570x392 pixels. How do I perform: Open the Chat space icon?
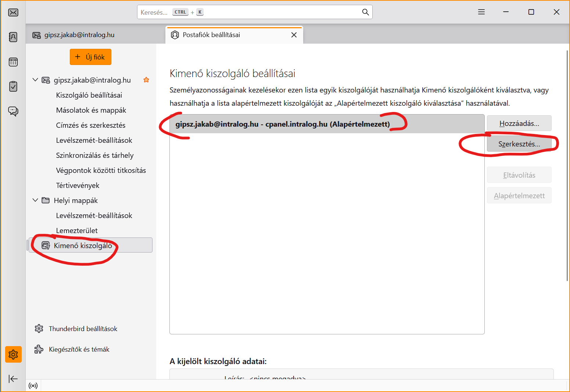[x=13, y=111]
